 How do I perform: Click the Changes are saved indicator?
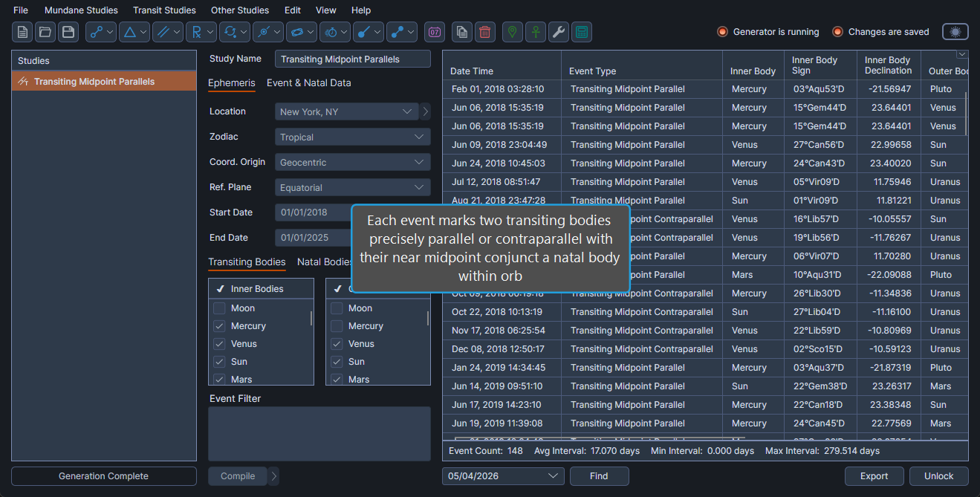pyautogui.click(x=881, y=32)
